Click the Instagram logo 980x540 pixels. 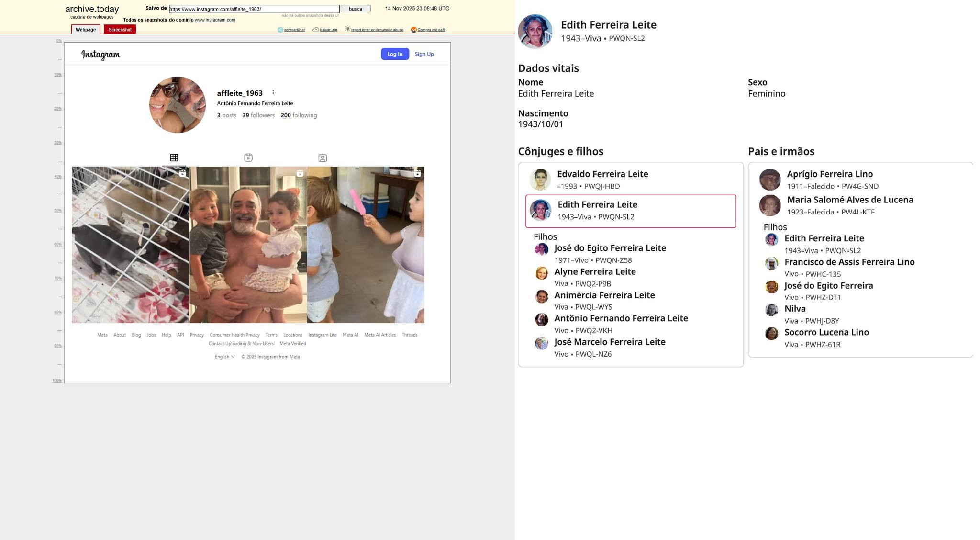pos(100,55)
